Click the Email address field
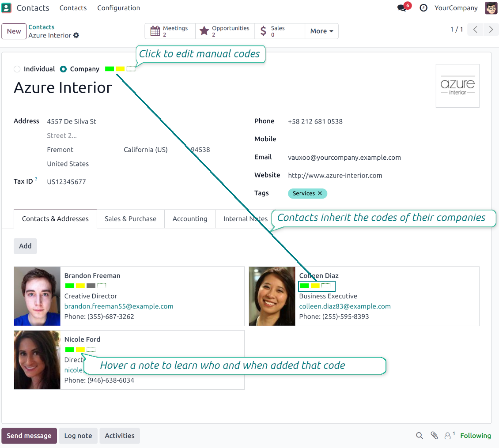 344,158
